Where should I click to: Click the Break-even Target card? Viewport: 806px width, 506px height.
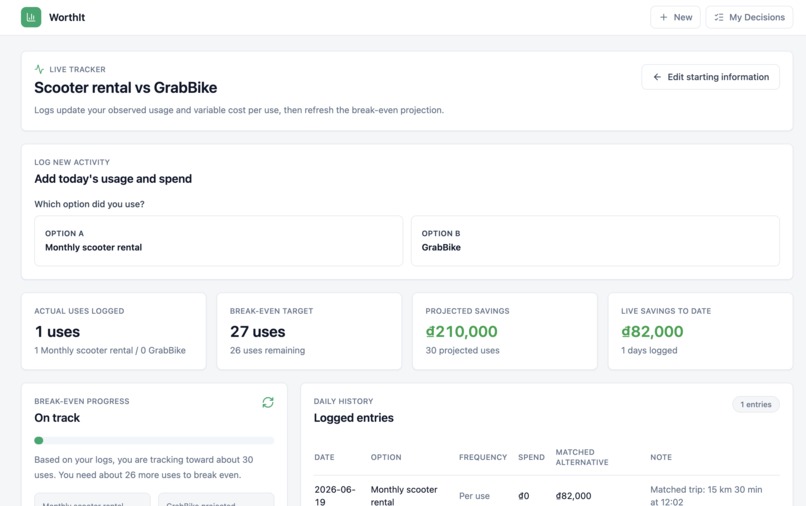click(309, 331)
